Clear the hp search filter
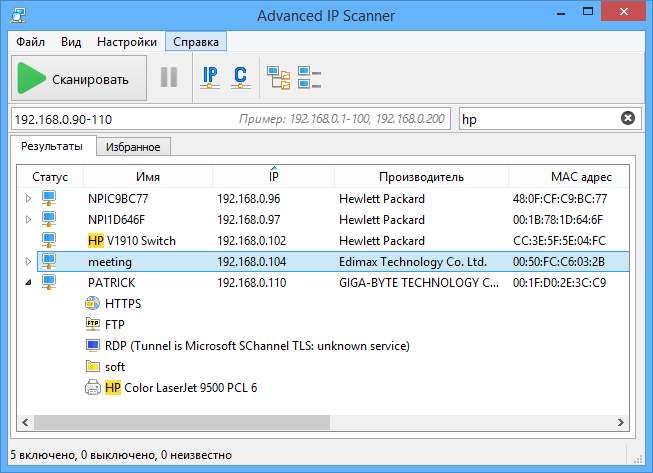Viewport: 653px width, 473px height. [628, 119]
